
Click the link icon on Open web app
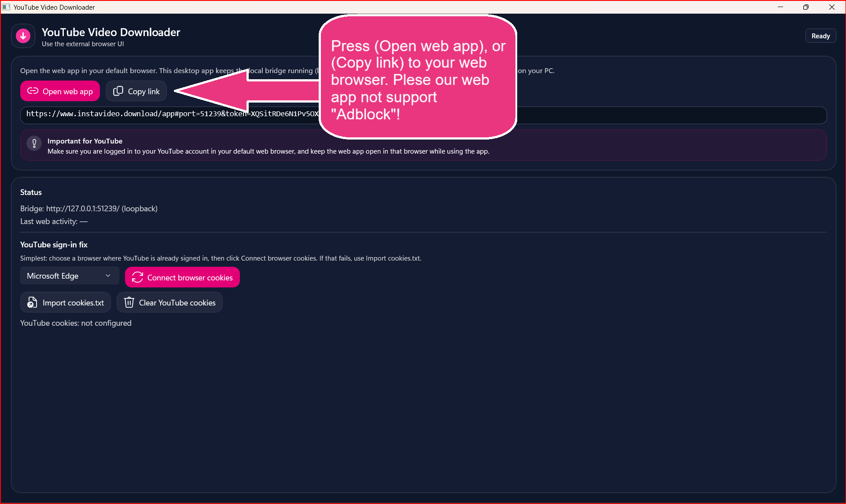pos(33,91)
